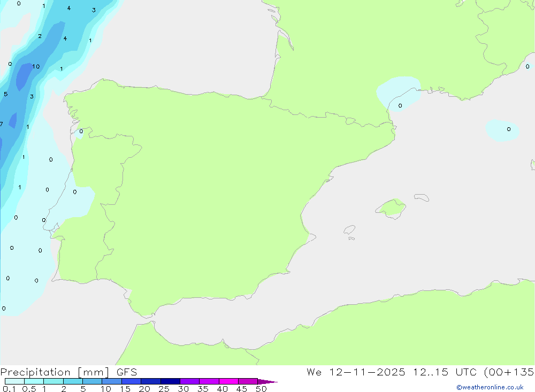This screenshot has width=535, height=392.
Task: Click the '(00+135' forecast run offset text
Action: (509, 372)
